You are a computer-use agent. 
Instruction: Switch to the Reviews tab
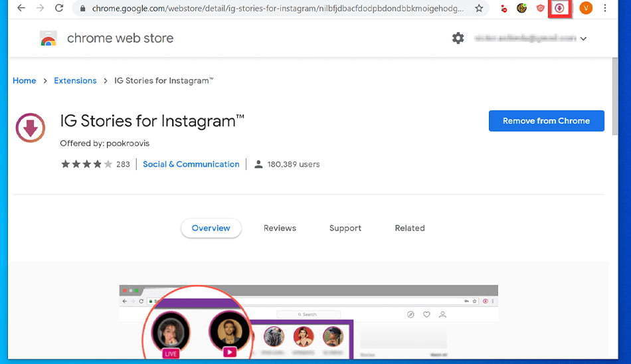coord(280,228)
